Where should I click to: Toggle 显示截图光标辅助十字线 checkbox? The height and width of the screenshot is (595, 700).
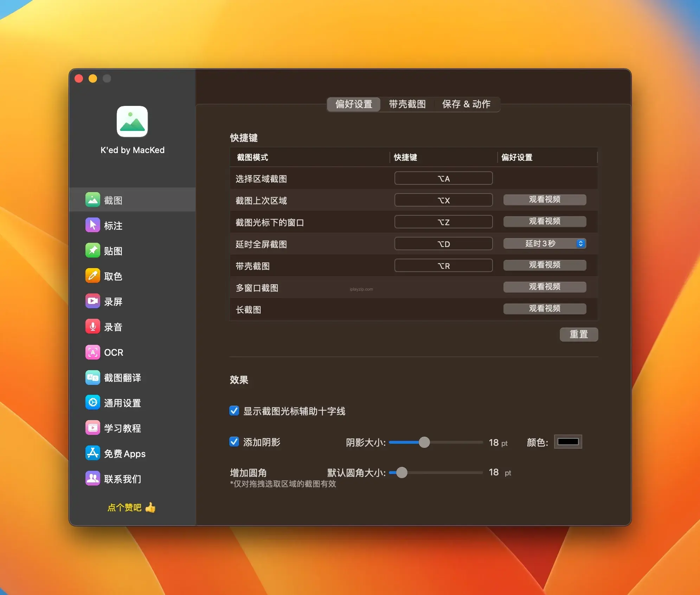pos(234,411)
